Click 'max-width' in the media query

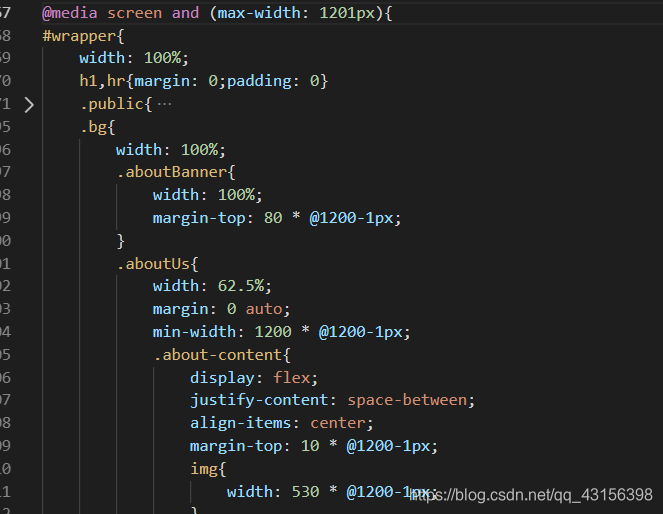259,13
